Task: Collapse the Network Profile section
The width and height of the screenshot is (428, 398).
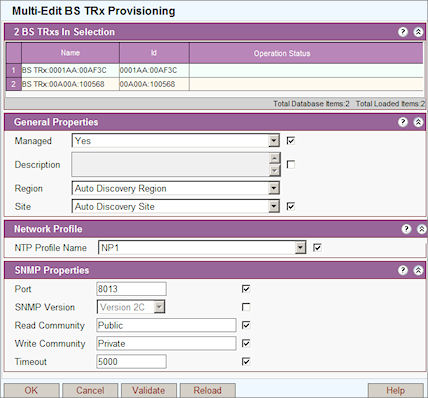Action: click(421, 229)
